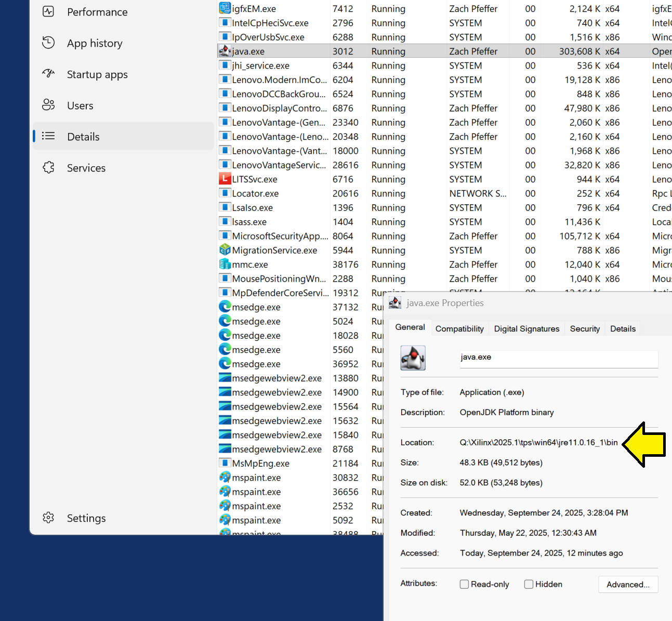Click the red LITSSvc.exe process icon

click(x=225, y=179)
